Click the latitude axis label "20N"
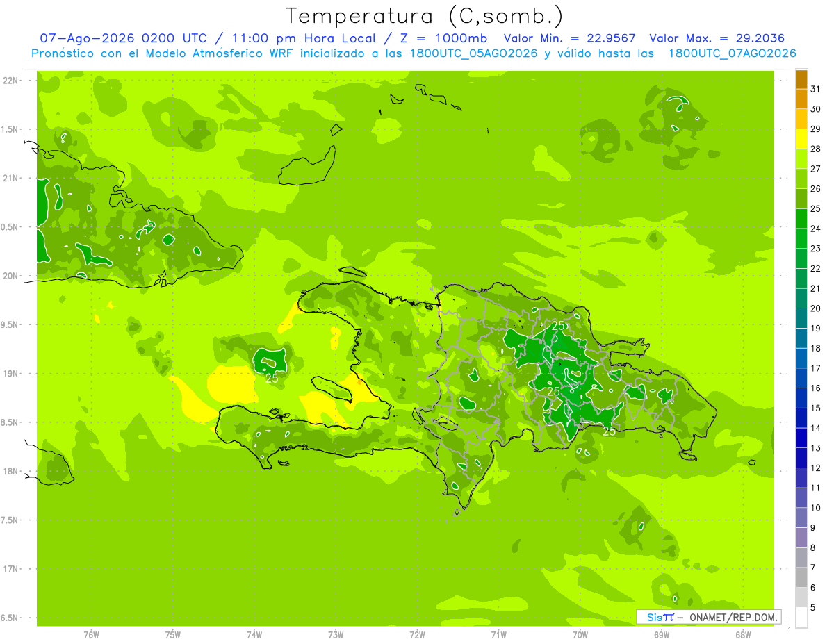The image size is (834, 644). pos(11,276)
